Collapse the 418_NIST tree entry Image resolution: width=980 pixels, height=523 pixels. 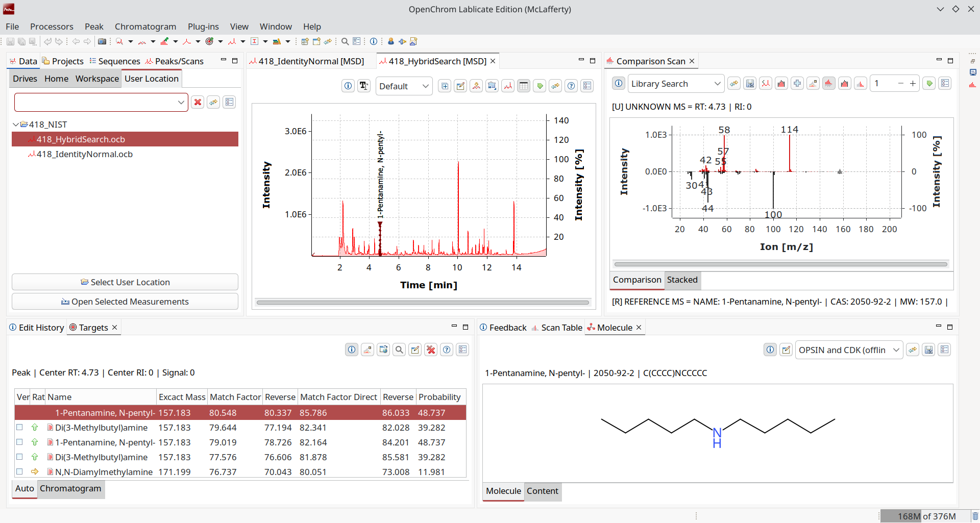coord(15,124)
